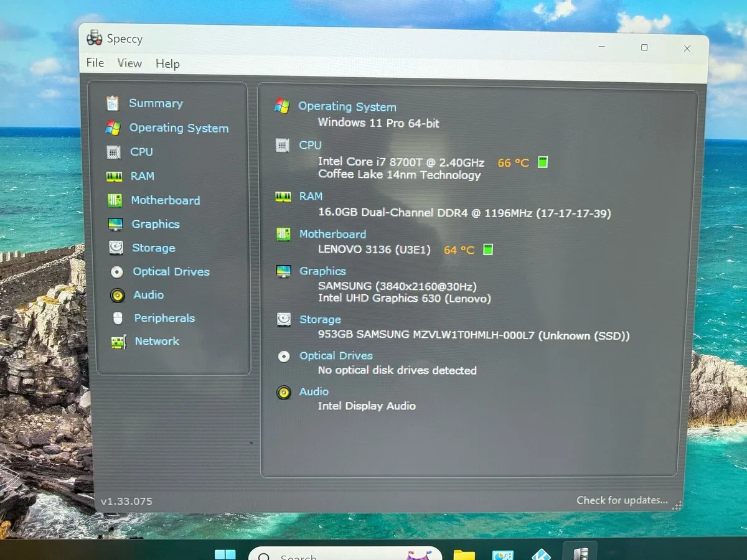This screenshot has width=747, height=560.
Task: Select Peripherals in the sidebar
Action: (x=164, y=318)
